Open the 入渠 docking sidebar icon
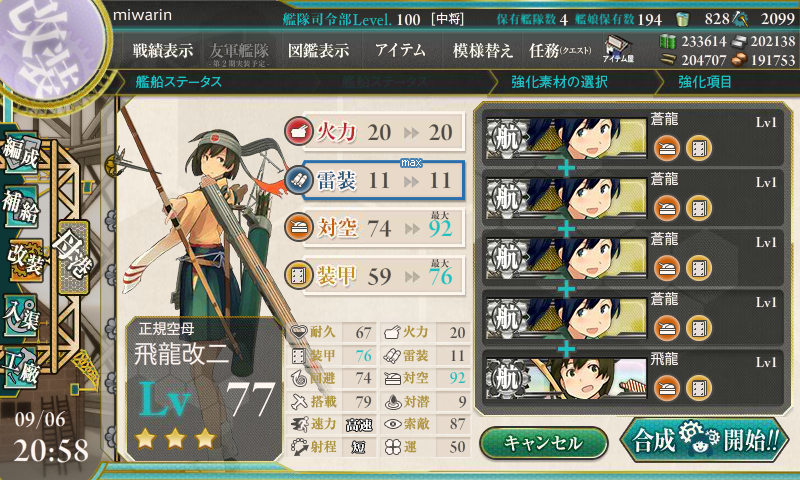 coord(21,315)
